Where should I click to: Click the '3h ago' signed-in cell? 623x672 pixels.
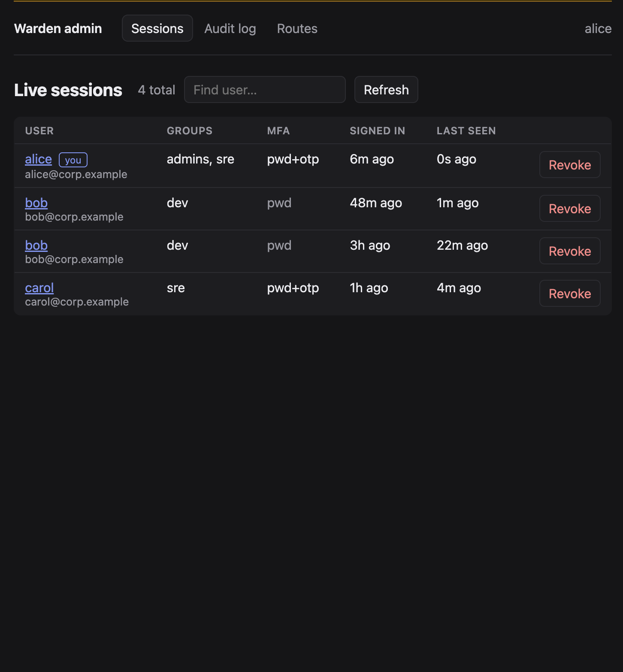[370, 245]
